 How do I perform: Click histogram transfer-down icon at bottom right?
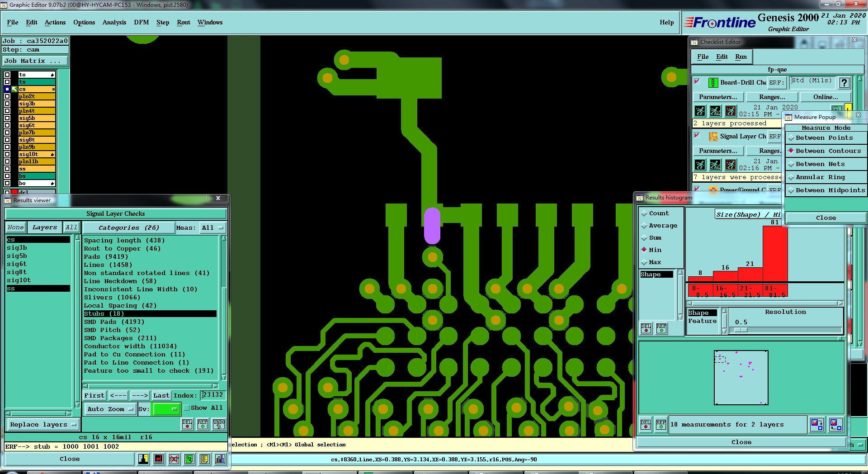click(x=817, y=425)
